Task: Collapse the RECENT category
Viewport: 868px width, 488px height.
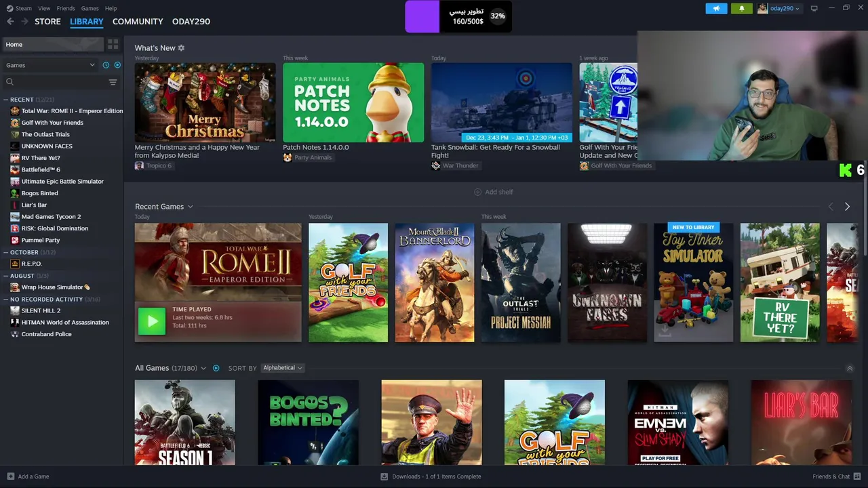Action: tap(6, 100)
